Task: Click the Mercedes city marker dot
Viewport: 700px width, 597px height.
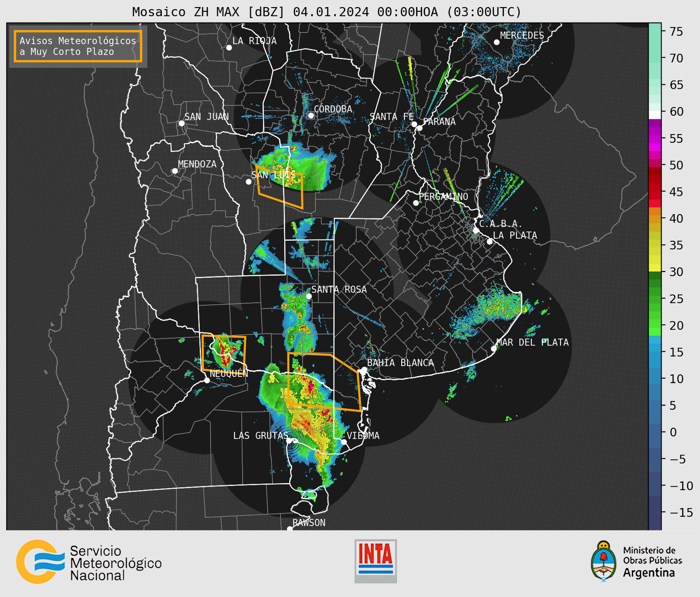Action: coord(497,42)
